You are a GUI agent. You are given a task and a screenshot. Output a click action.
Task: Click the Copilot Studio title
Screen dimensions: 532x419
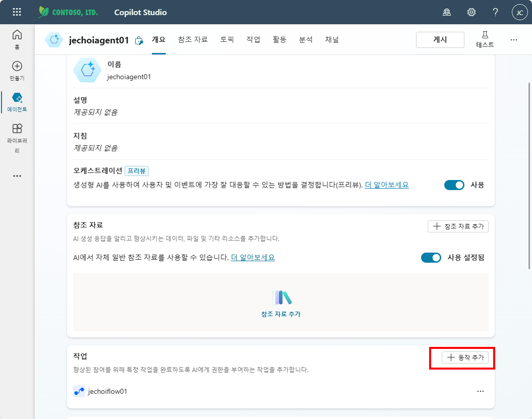coord(141,13)
